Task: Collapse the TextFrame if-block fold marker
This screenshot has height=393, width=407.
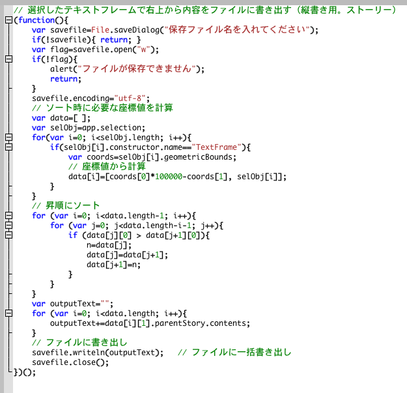Action: [9, 147]
